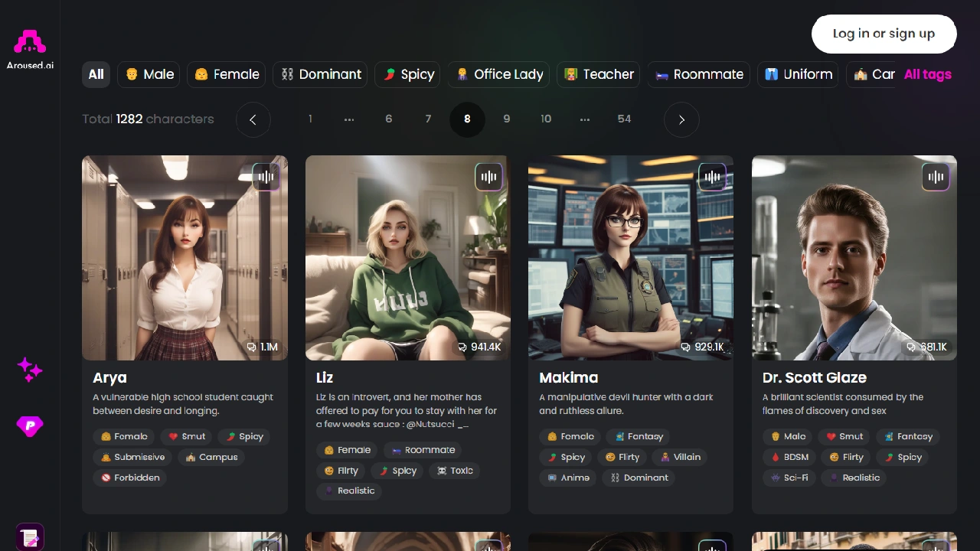
Task: Click the pink diamond premium icon
Action: click(x=30, y=426)
